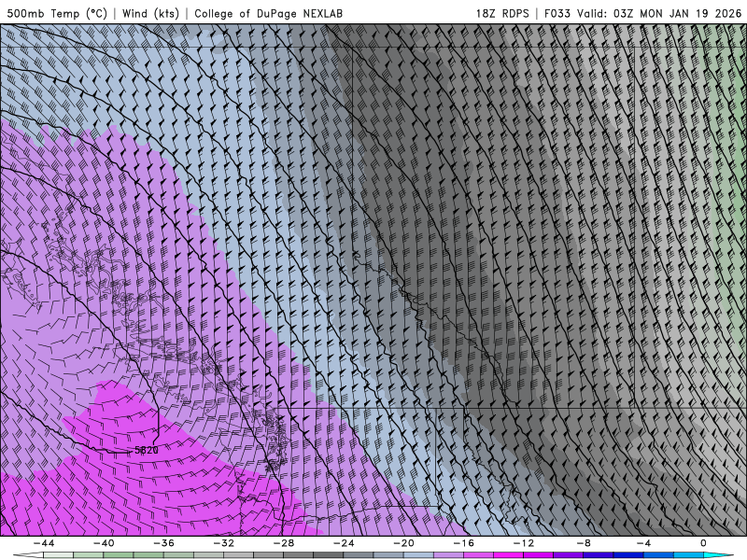Screen dimensions: 747x560
Task: Click the -44 colorbar tick label
Action: click(44, 543)
